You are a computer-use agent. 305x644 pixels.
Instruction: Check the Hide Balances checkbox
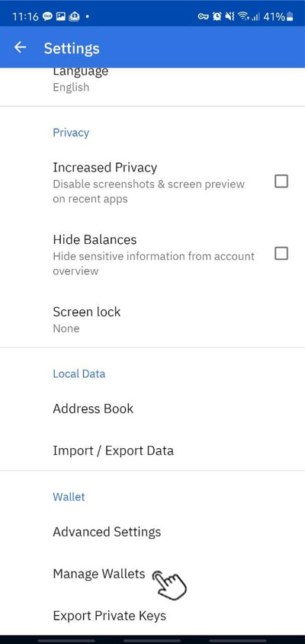point(281,254)
